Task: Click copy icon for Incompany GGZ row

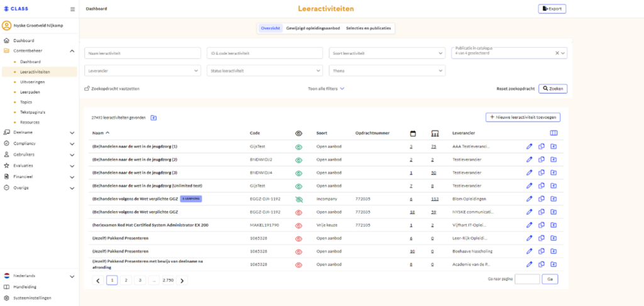Action: point(541,198)
